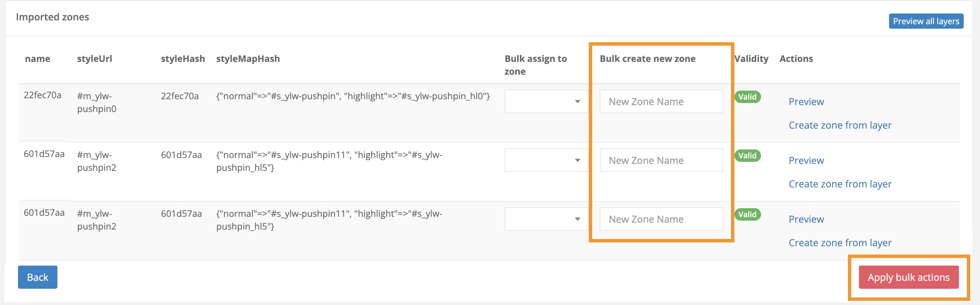Image resolution: width=980 pixels, height=305 pixels.
Task: Open the last row's bulk assign zone dropdown
Action: pos(546,219)
